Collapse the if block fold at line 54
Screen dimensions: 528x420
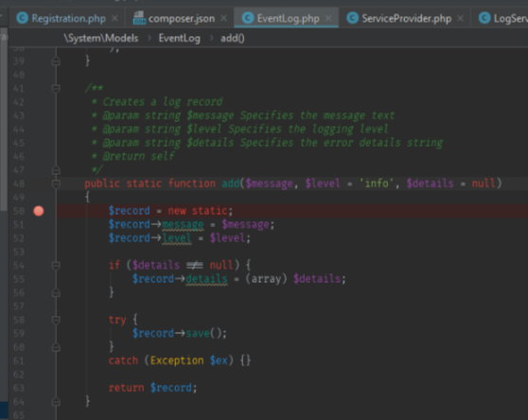click(x=56, y=266)
